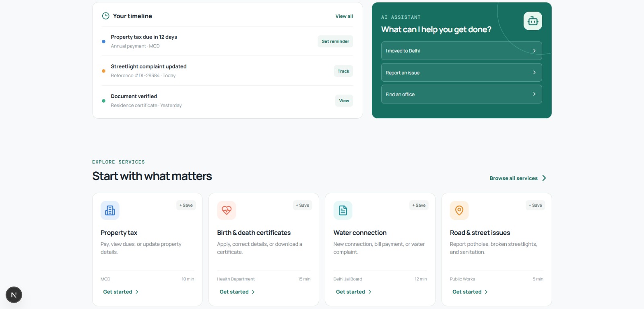Open View all in Your timeline
644x309 pixels.
[344, 16]
